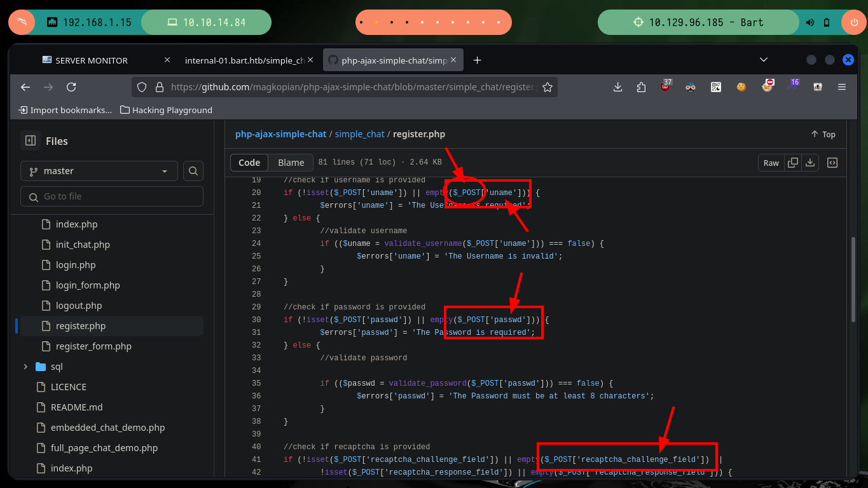The height and width of the screenshot is (488, 868).
Task: Open Hacking Playground bookmarks folder
Action: click(x=166, y=110)
